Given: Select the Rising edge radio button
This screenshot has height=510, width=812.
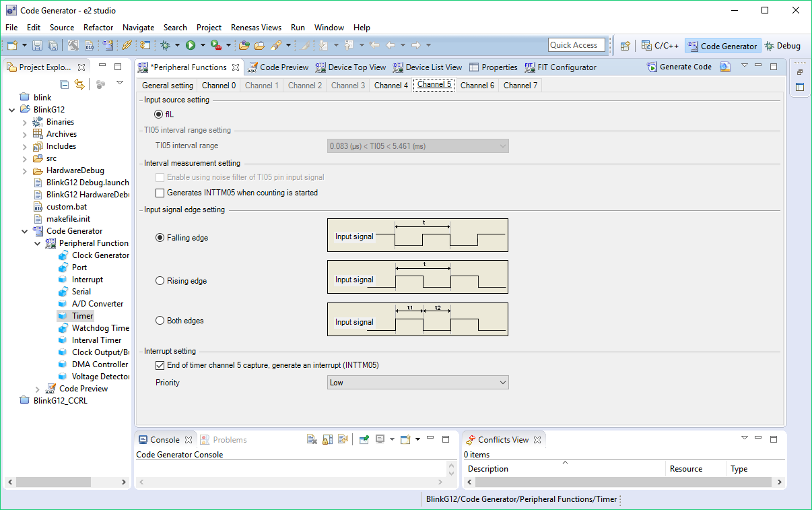Looking at the screenshot, I should pyautogui.click(x=160, y=281).
